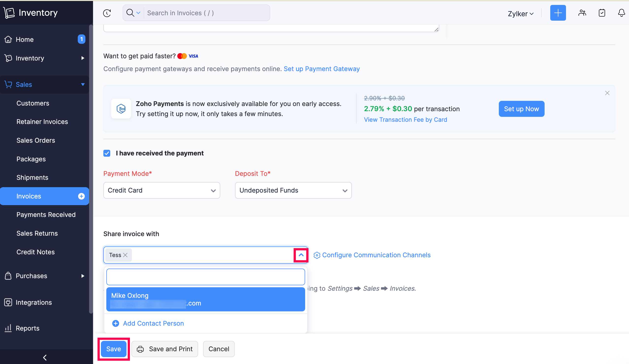Select Mike Oxlong from the contact list
The image size is (629, 364).
point(205,299)
